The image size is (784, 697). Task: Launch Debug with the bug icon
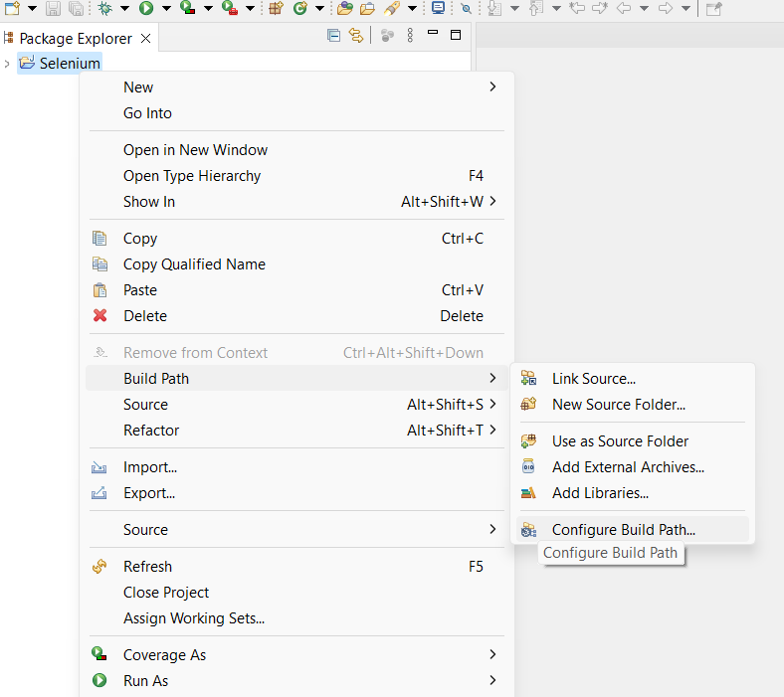coord(105,8)
